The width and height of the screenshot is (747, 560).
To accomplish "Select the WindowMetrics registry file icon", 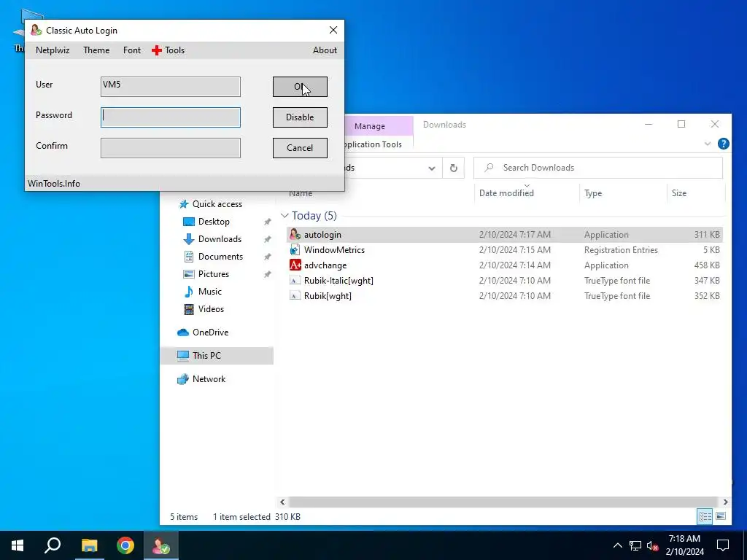I will pos(295,250).
